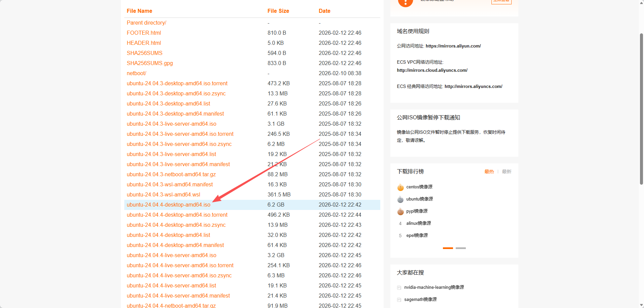
Task: Switch download ranking to 最热 tab
Action: 489,172
